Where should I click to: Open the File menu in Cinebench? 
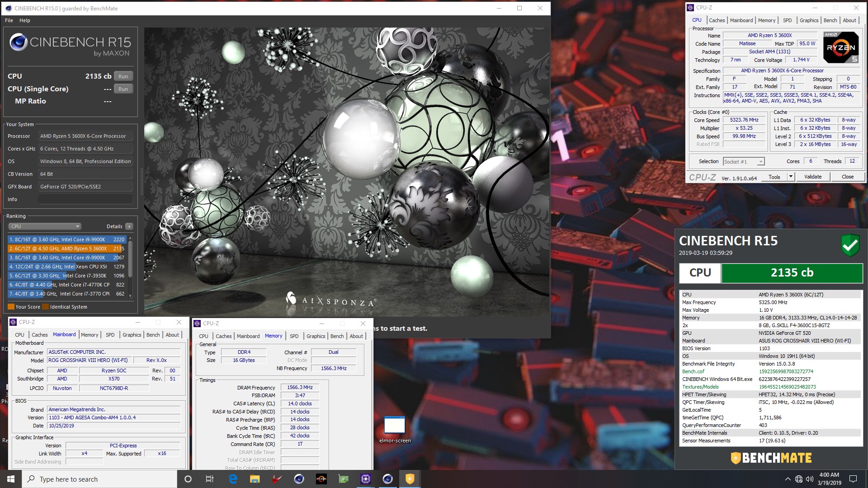pos(9,20)
